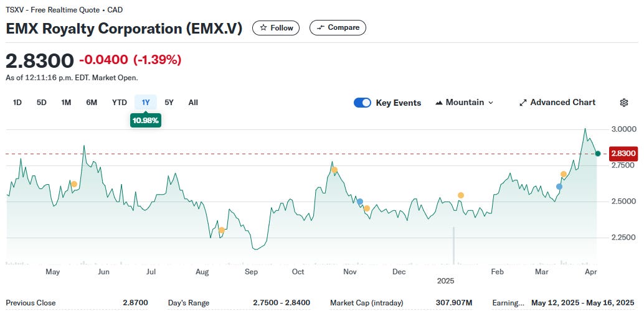Screen dimensions: 644x311
Task: Click the yellow event marker in mid-August
Action: (x=221, y=230)
